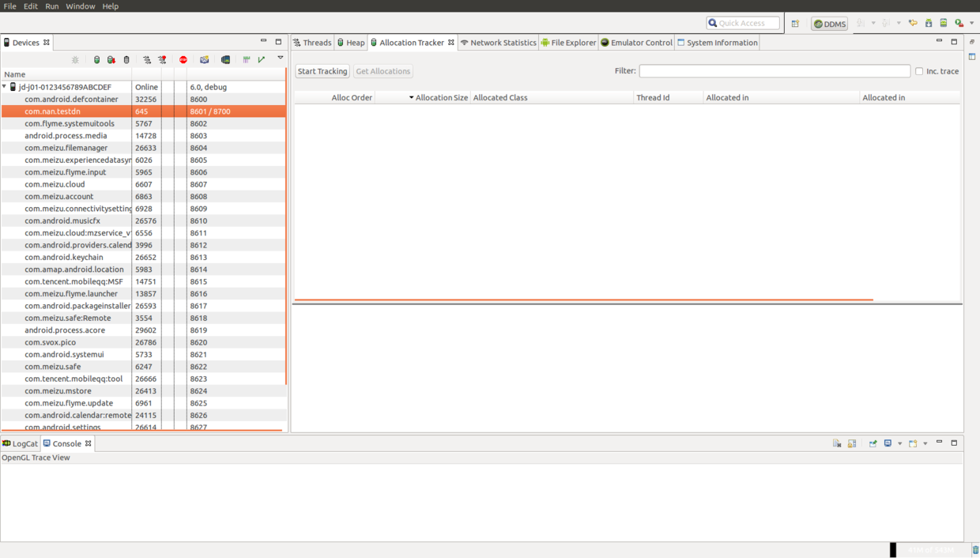
Task: Click the far-right Restore view icon
Action: point(972,42)
